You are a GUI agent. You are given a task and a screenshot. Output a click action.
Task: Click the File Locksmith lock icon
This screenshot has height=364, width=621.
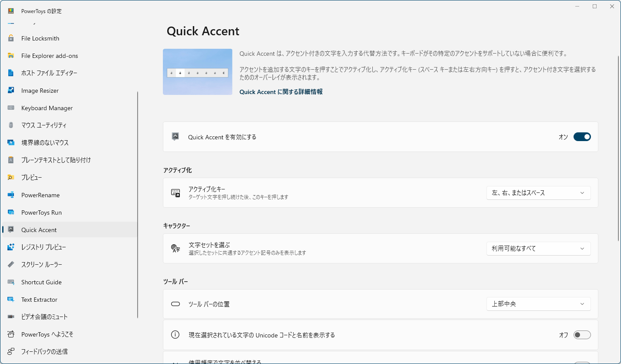(x=11, y=38)
